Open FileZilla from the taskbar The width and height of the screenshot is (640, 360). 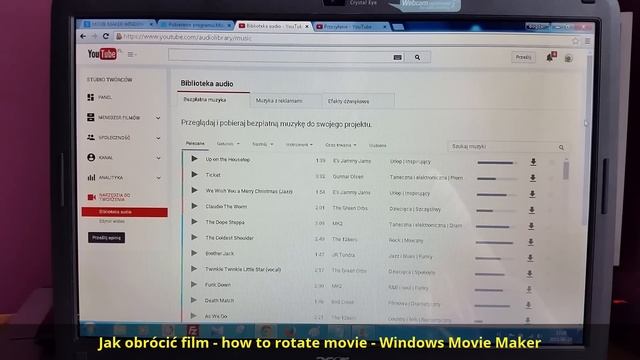point(193,330)
